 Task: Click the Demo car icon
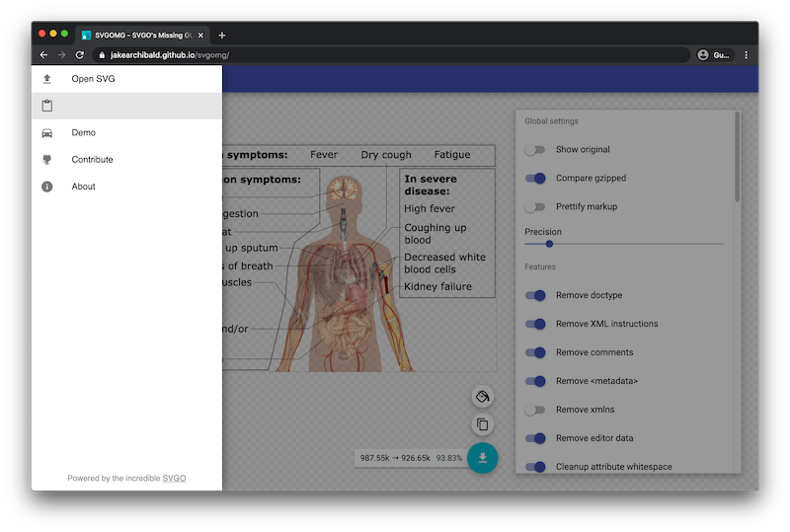[x=46, y=133]
